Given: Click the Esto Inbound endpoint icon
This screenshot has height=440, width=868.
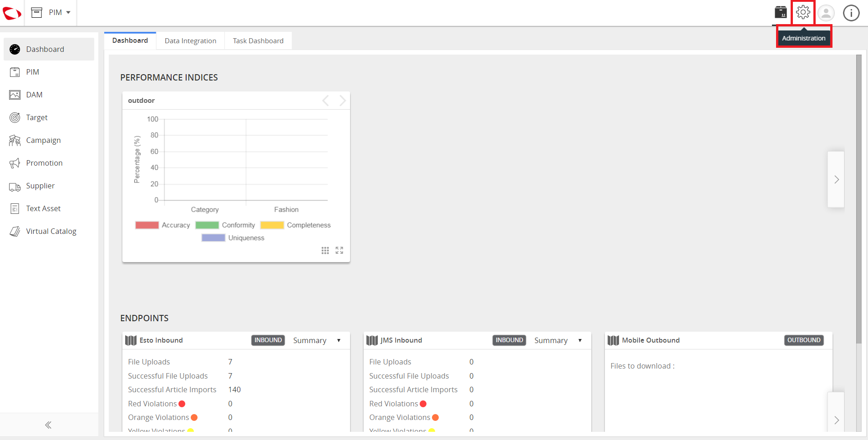Looking at the screenshot, I should pos(131,340).
